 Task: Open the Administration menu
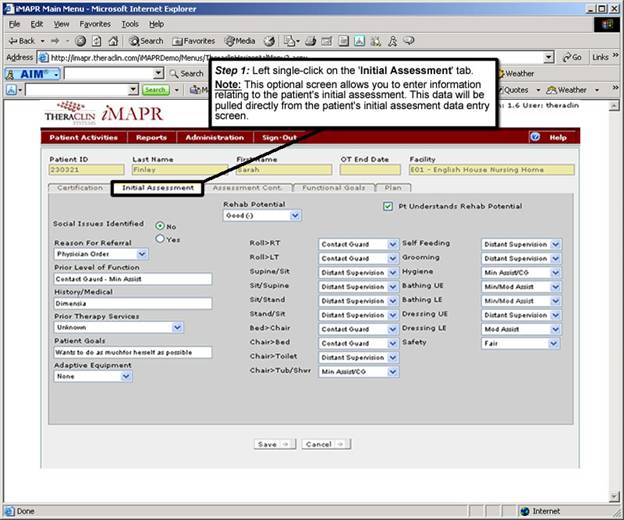coord(214,137)
